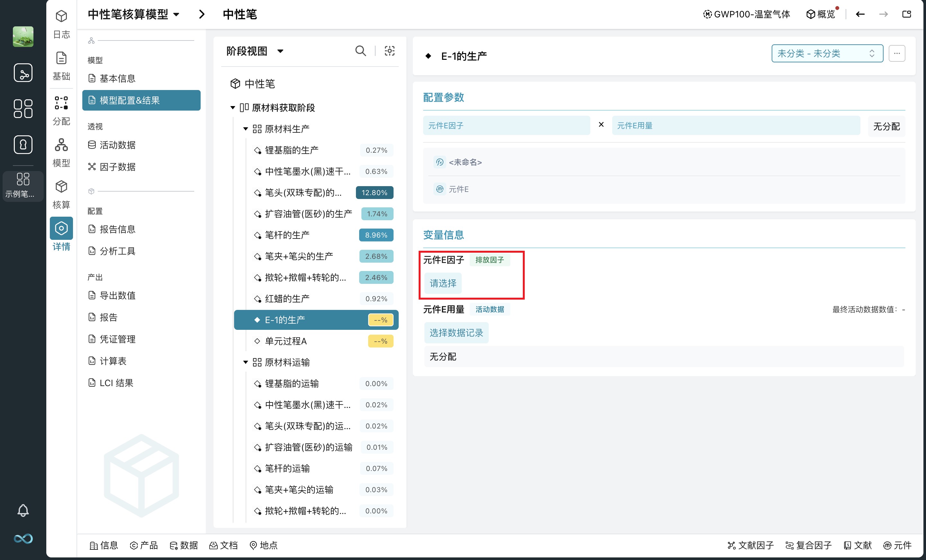Click the search icon in stage view panel
This screenshot has height=560, width=926.
pyautogui.click(x=360, y=51)
